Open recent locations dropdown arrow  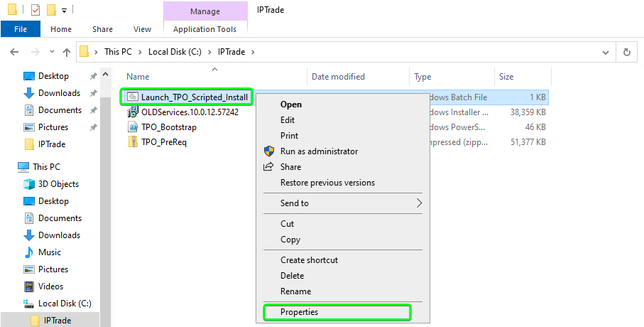pos(52,52)
